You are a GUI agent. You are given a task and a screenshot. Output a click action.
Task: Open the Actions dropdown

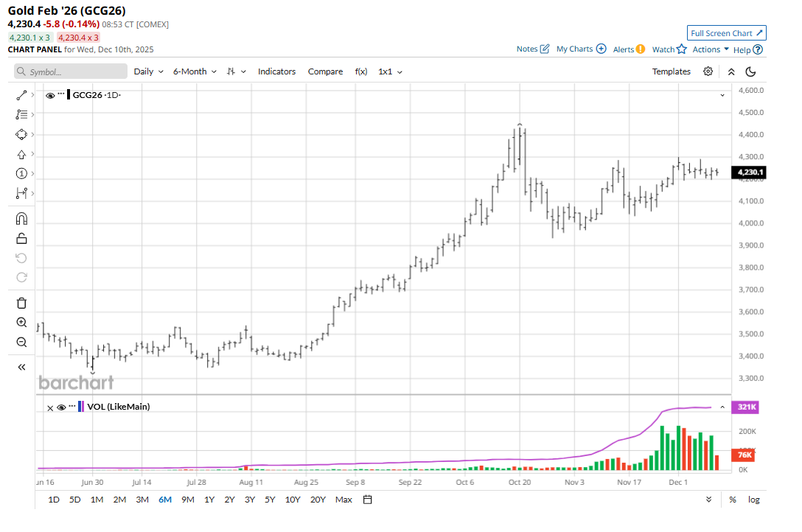pyautogui.click(x=711, y=49)
